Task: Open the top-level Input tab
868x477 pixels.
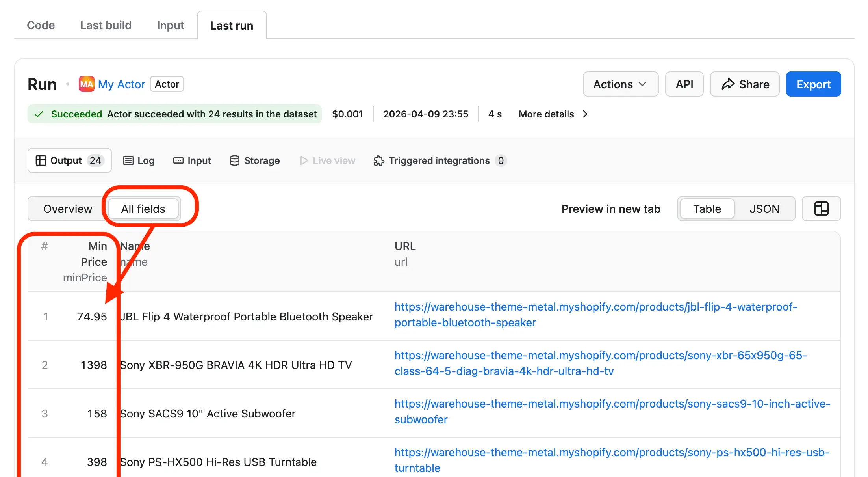Action: (170, 25)
